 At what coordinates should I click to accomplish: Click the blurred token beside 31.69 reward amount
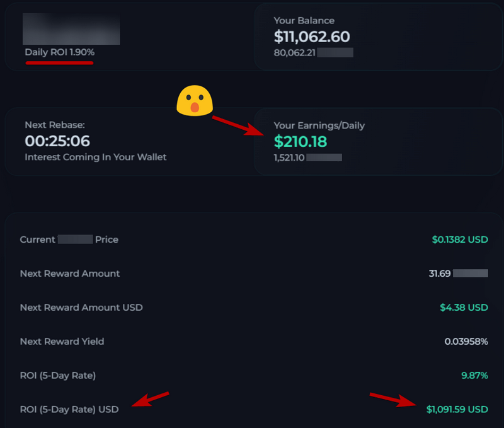471,274
